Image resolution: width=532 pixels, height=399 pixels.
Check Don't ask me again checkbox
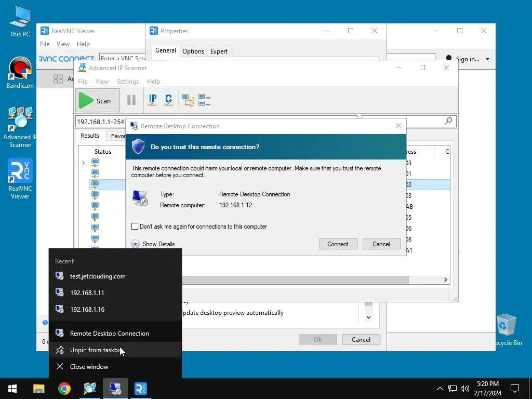click(x=135, y=227)
